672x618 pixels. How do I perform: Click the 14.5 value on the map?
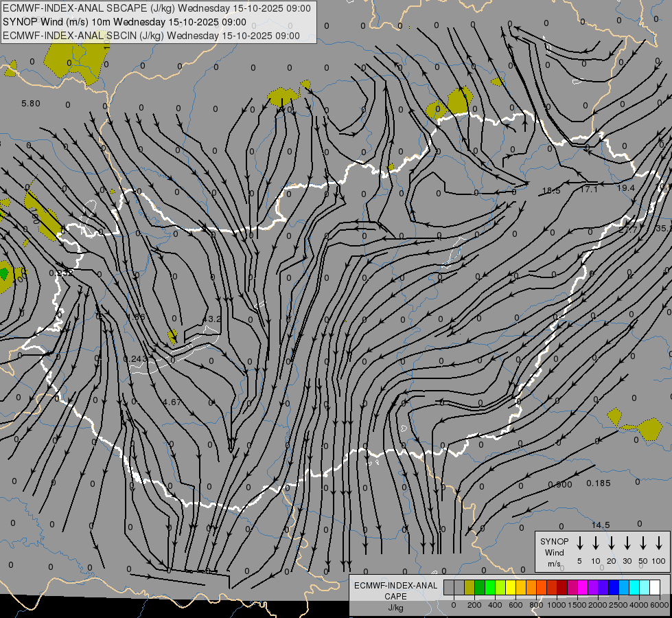601,525
